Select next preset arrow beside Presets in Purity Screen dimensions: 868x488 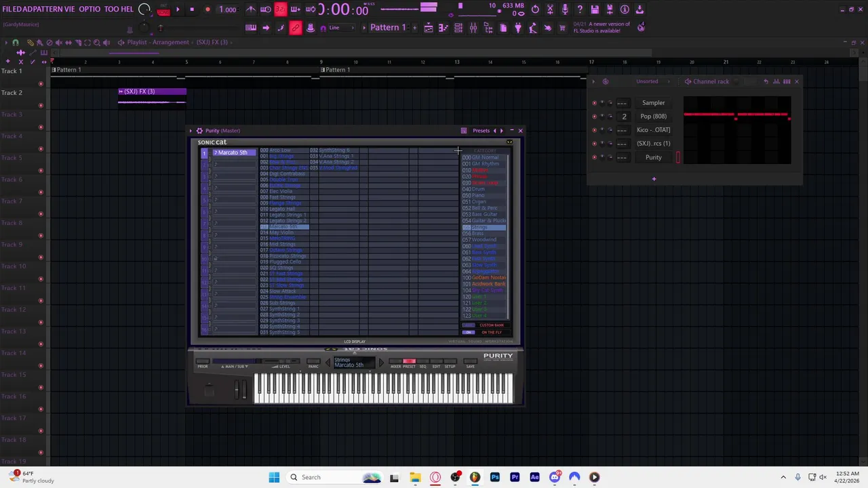pos(502,131)
